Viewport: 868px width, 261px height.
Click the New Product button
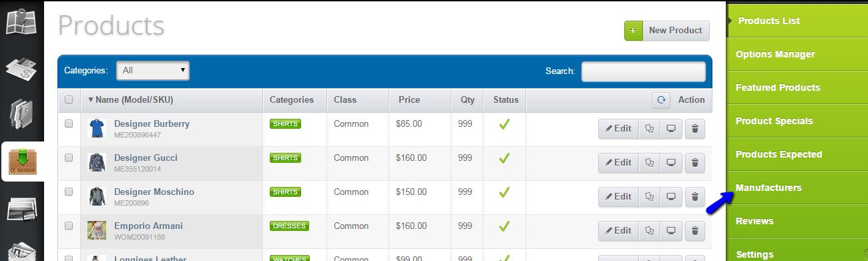pos(667,31)
